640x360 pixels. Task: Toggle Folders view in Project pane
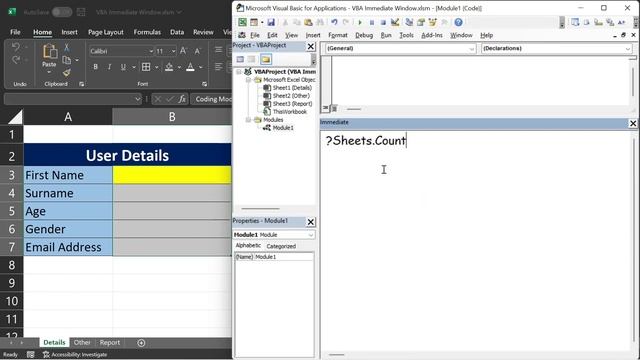click(266, 59)
